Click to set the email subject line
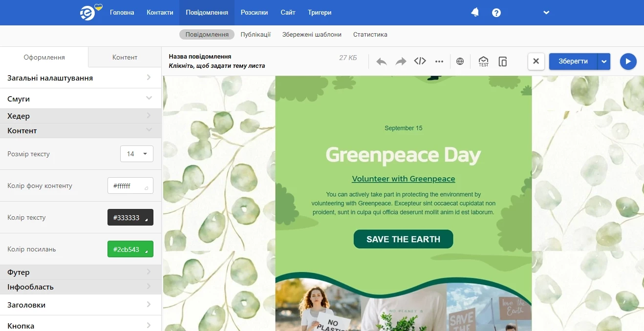This screenshot has height=331, width=644. (x=217, y=66)
